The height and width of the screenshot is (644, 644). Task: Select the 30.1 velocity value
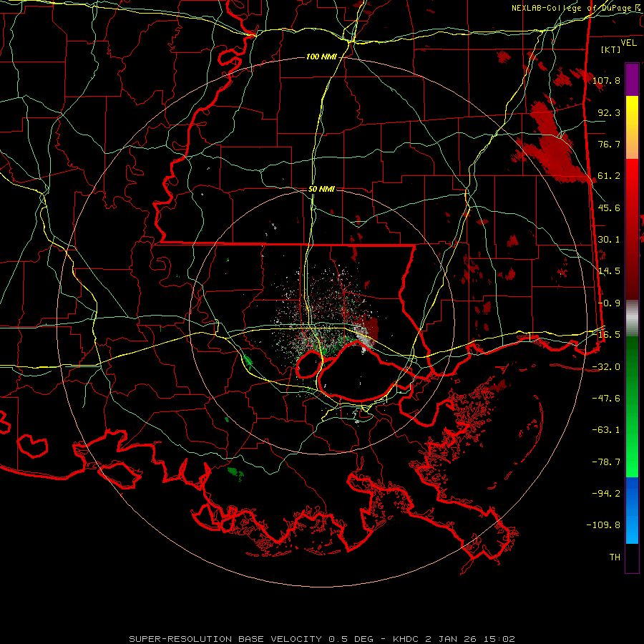point(609,240)
